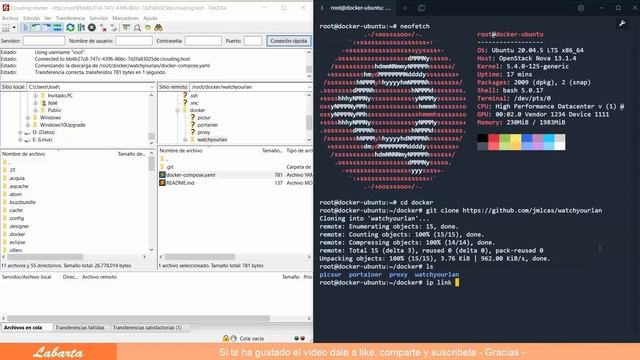Click the red activity LED indicator
Screen dimensions: 640x360
click(x=303, y=338)
